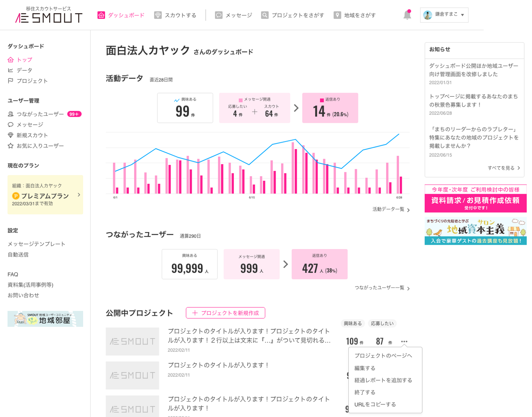Click the three-dots icon beside first project
The width and height of the screenshot is (532, 417).
coord(404,341)
